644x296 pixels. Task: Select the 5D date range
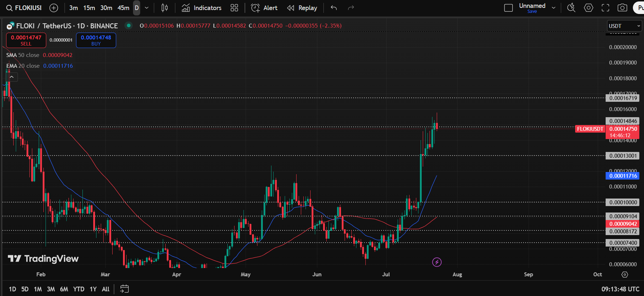point(25,289)
